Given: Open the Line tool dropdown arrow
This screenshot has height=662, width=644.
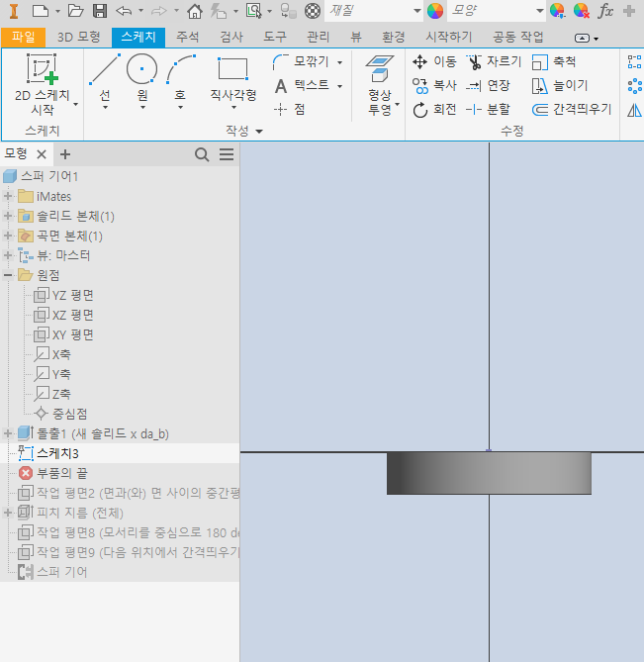Looking at the screenshot, I should 105,107.
